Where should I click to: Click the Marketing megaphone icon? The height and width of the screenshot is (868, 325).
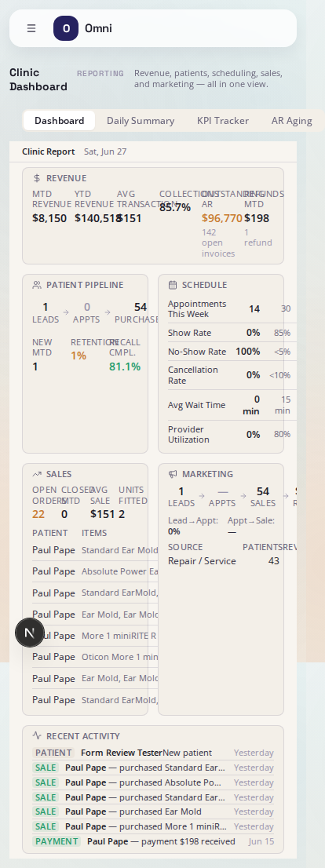pos(173,474)
